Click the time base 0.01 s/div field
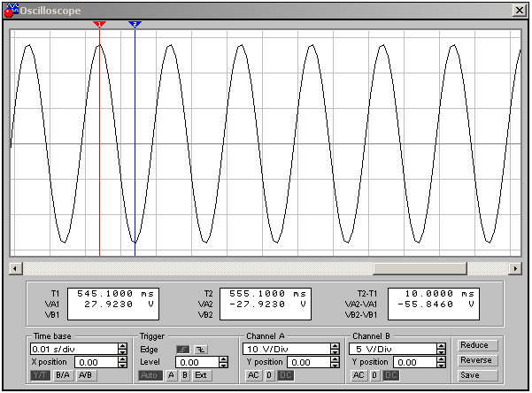The height and width of the screenshot is (393, 532). tap(74, 349)
